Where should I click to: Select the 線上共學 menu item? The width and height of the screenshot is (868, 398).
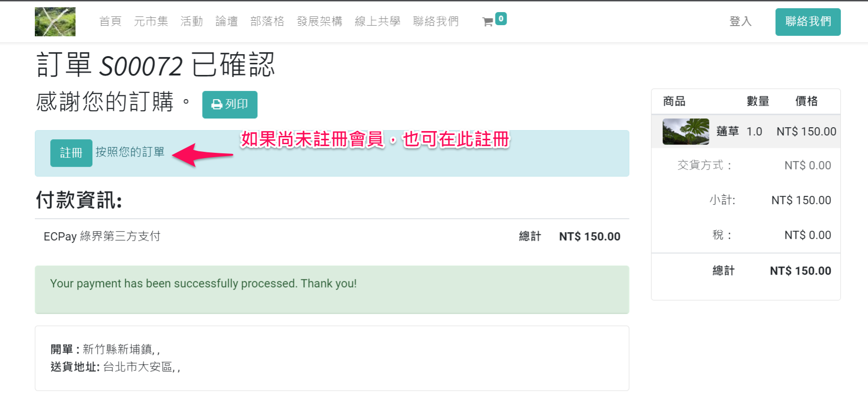[377, 21]
